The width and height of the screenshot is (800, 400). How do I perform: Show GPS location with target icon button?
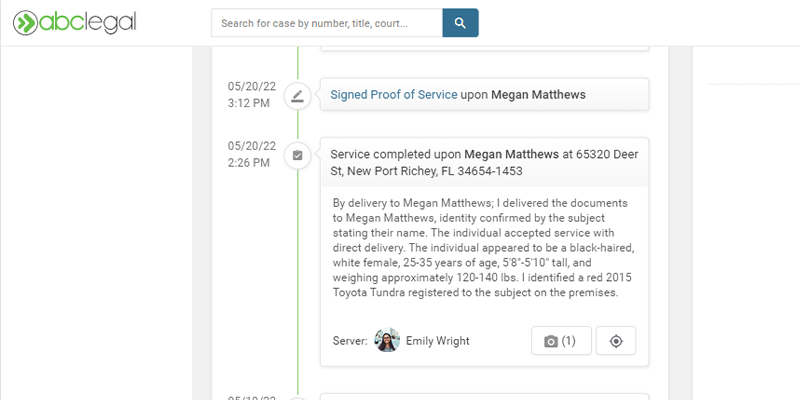tap(616, 341)
